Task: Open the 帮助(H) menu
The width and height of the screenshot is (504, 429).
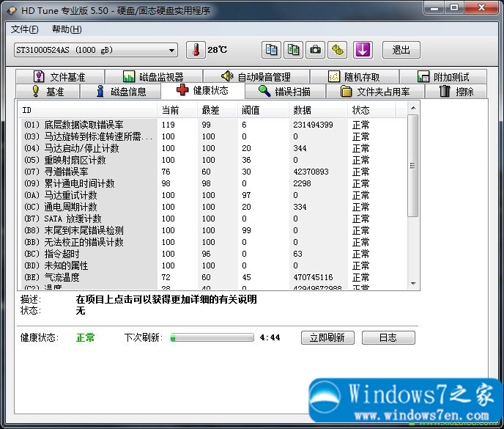Action: pos(67,29)
